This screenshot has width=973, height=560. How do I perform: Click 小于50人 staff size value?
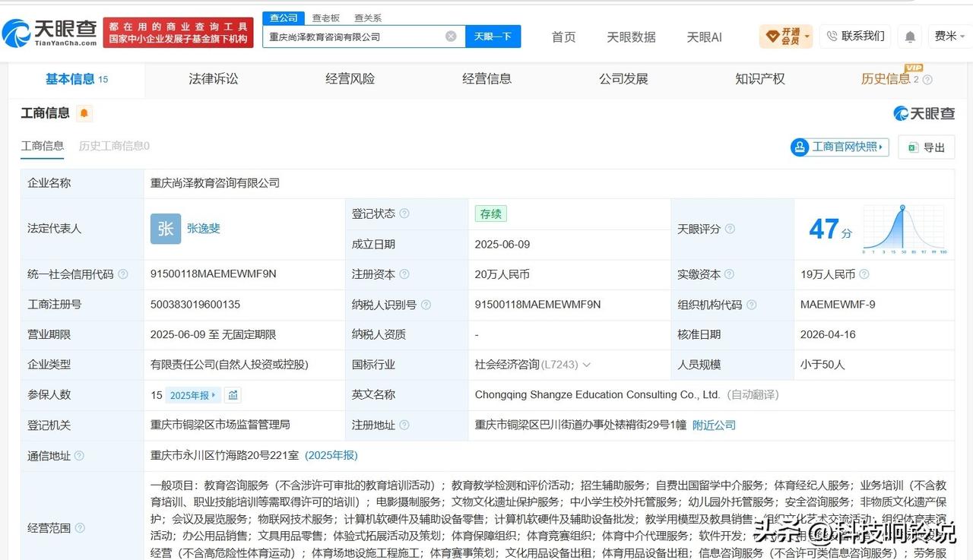[822, 365]
